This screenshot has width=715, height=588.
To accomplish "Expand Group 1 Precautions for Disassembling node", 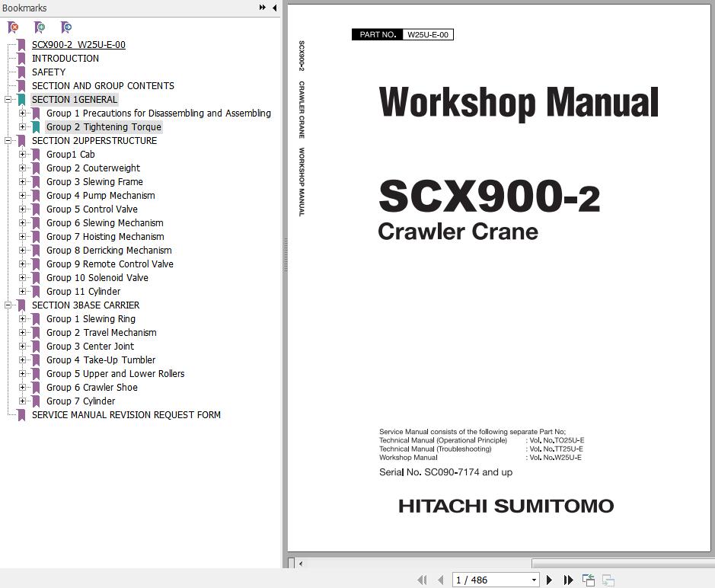I will [x=22, y=113].
